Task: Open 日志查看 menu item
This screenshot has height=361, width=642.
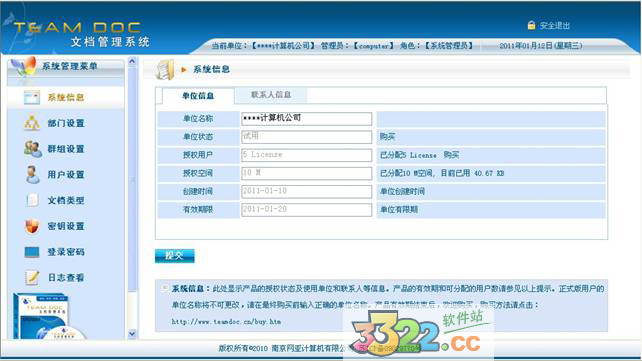Action: (66, 278)
